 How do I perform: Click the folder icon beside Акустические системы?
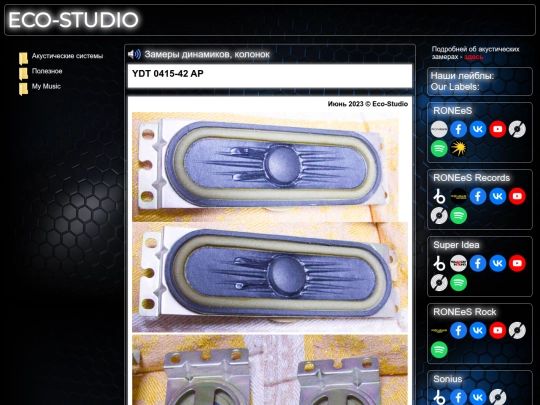[23, 59]
